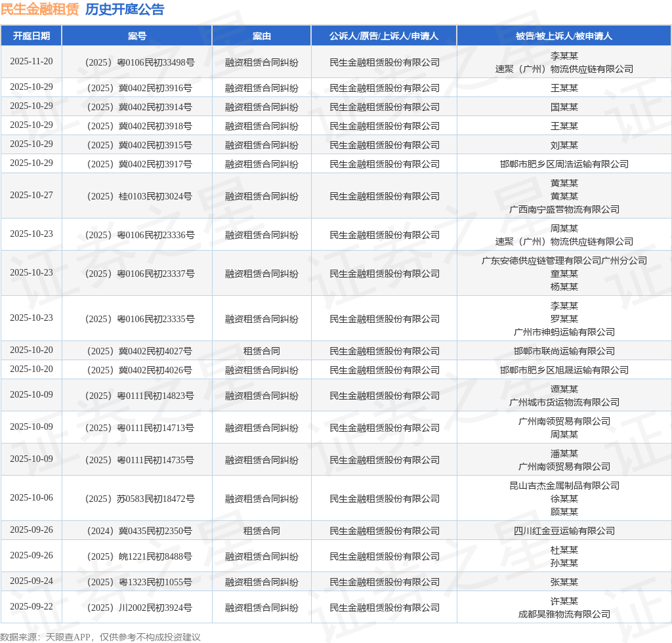Select date 2025-10-06
The width and height of the screenshot is (672, 643).
tap(31, 498)
